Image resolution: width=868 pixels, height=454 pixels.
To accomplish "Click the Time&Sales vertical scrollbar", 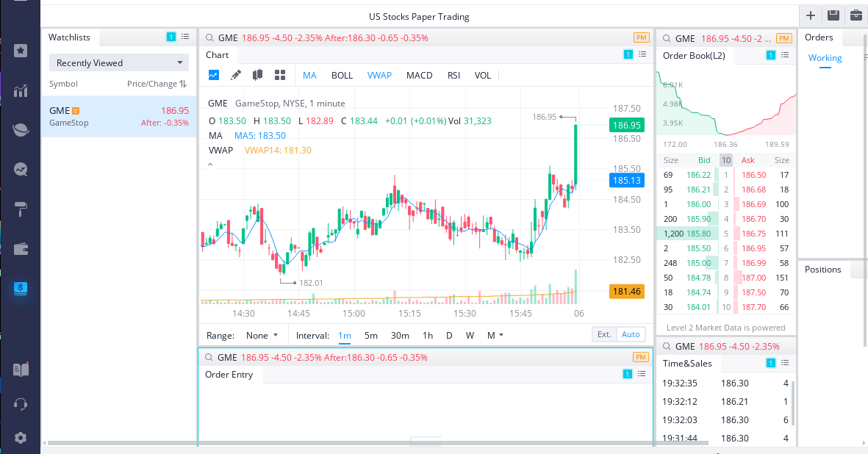I will (x=793, y=403).
